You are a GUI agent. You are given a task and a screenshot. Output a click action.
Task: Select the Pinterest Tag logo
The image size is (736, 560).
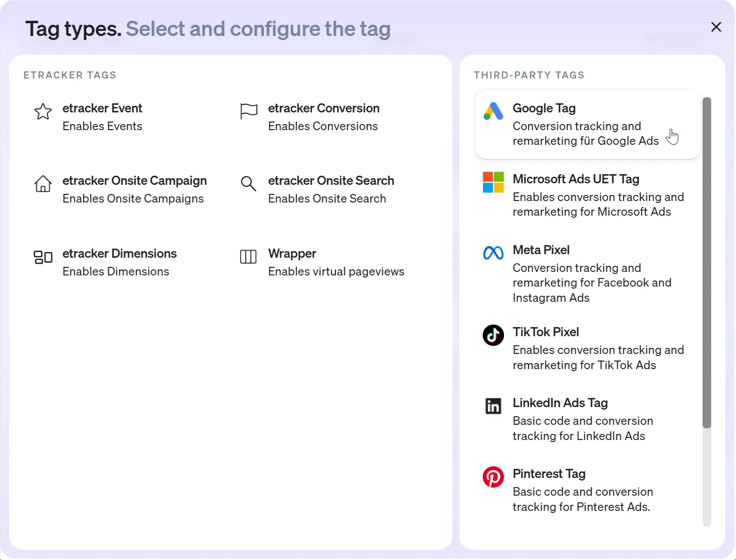(493, 476)
